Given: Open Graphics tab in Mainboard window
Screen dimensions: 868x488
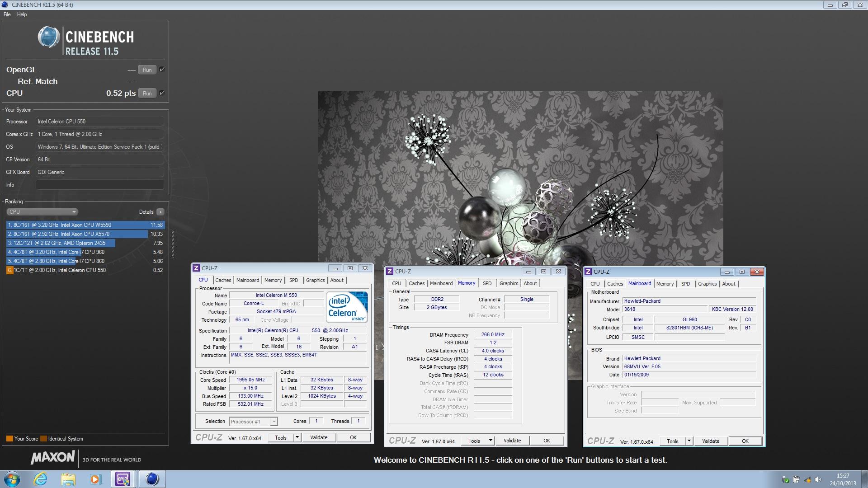Looking at the screenshot, I should click(707, 284).
